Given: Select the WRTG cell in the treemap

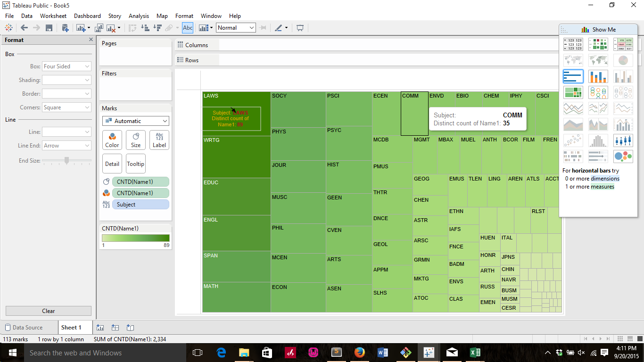Looking at the screenshot, I should click(236, 157).
